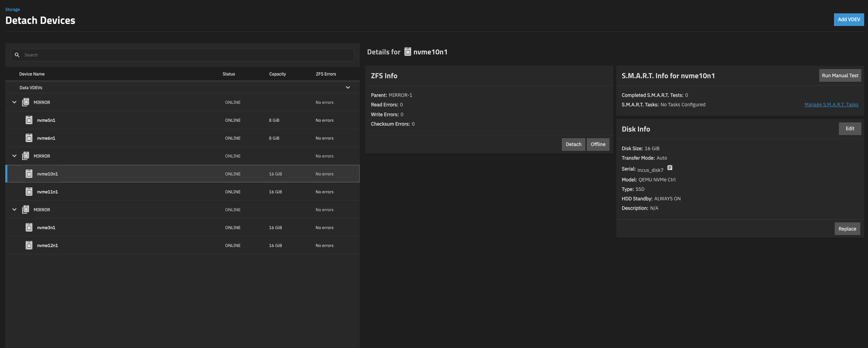Click the Status column header
This screenshot has height=348, width=868.
coord(229,74)
